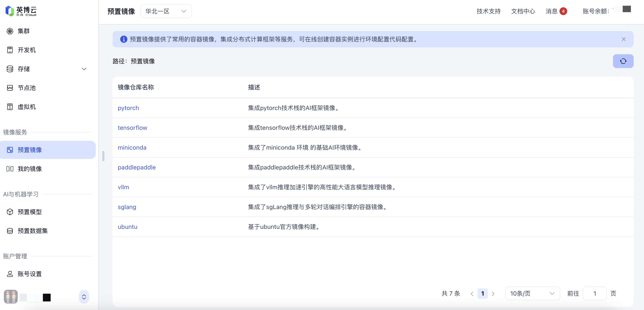This screenshot has width=644, height=310.
Task: Click the 我的镜像 my images icon
Action: coord(10,169)
